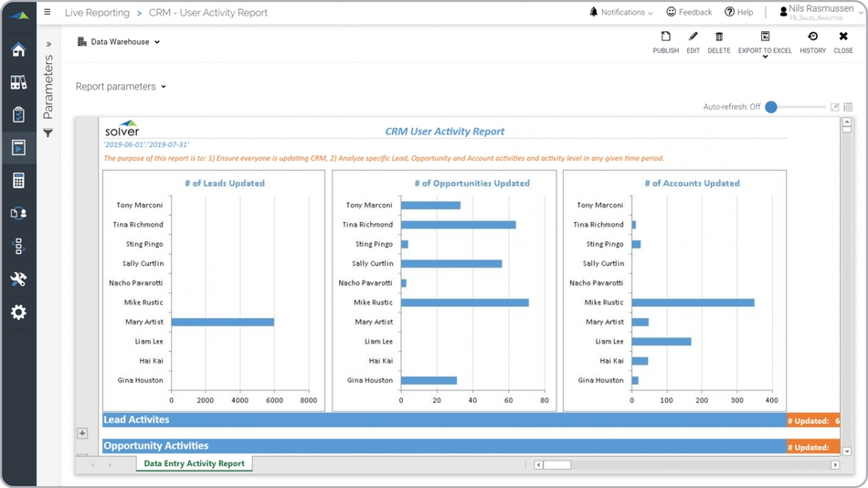Open the wrench and tools icon in sidebar
The width and height of the screenshot is (868, 488).
point(18,280)
